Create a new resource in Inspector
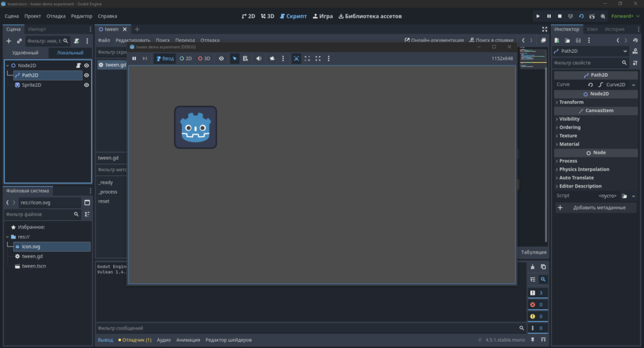The image size is (644, 348). click(x=557, y=40)
